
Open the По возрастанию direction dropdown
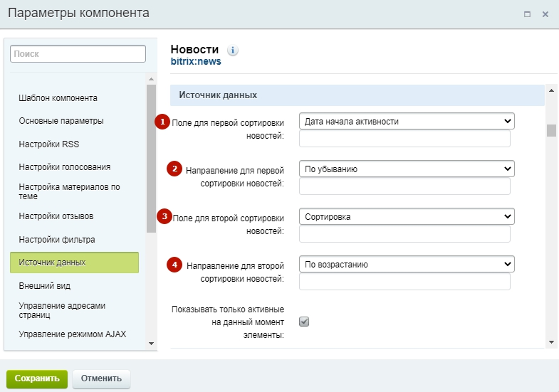[x=406, y=264]
